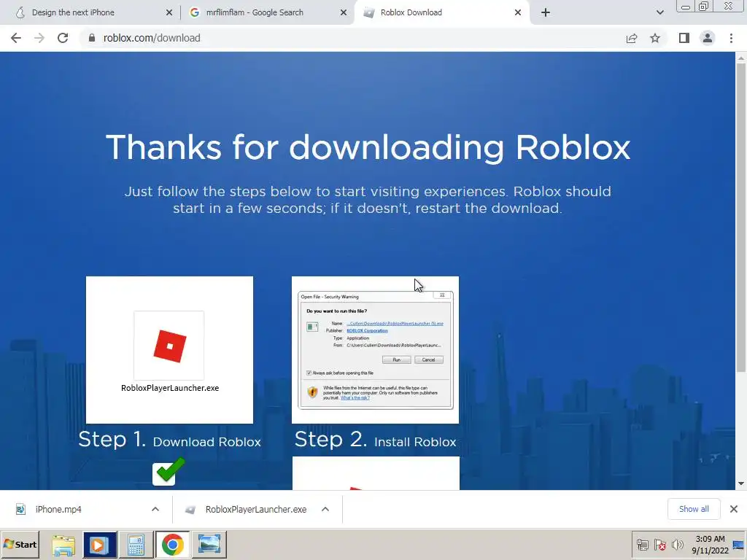This screenshot has width=747, height=560.
Task: Click Show all downloads
Action: coord(694,509)
